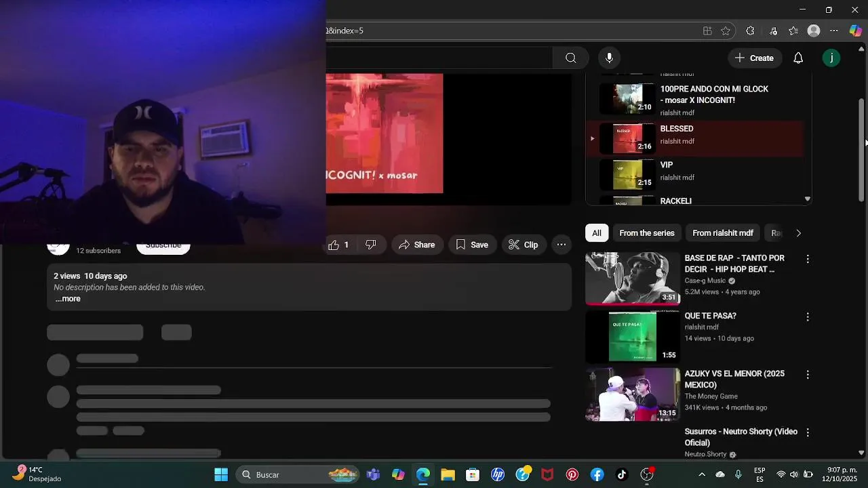This screenshot has width=868, height=488.
Task: Select the 'BLESSED' playlist entry
Action: (695, 139)
